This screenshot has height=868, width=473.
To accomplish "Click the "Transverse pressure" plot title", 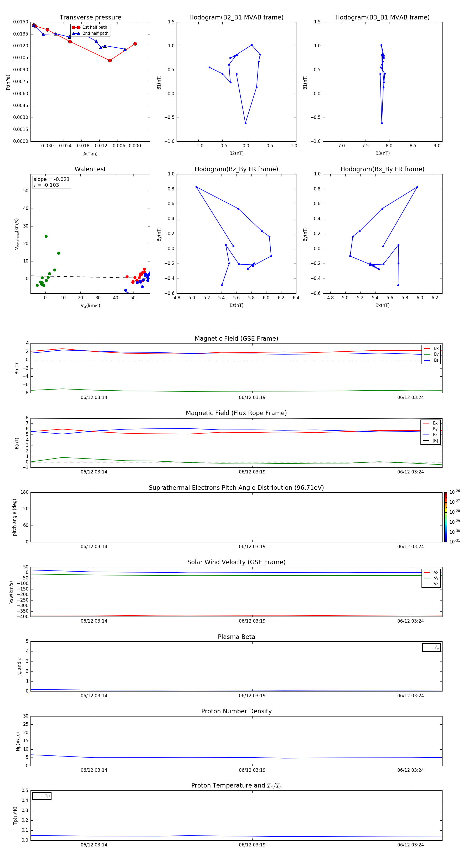I will 90,18.
